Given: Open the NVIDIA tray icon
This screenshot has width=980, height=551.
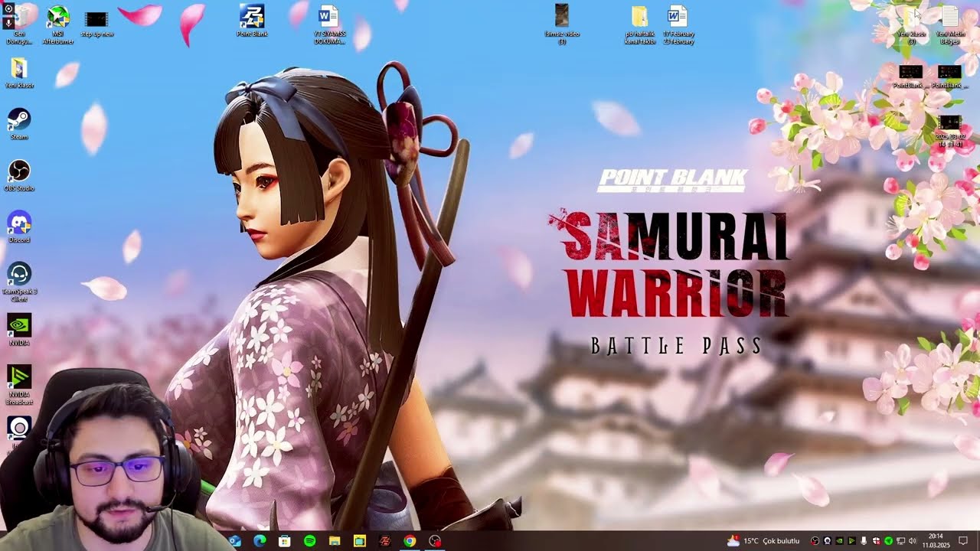Looking at the screenshot, I should tap(839, 541).
